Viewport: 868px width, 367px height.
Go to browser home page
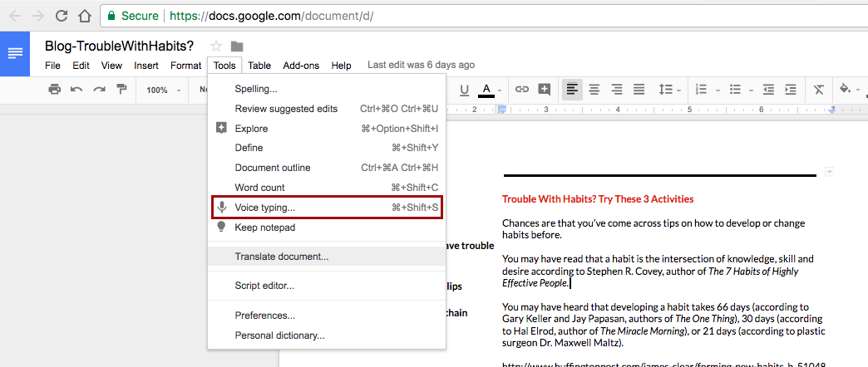(84, 16)
